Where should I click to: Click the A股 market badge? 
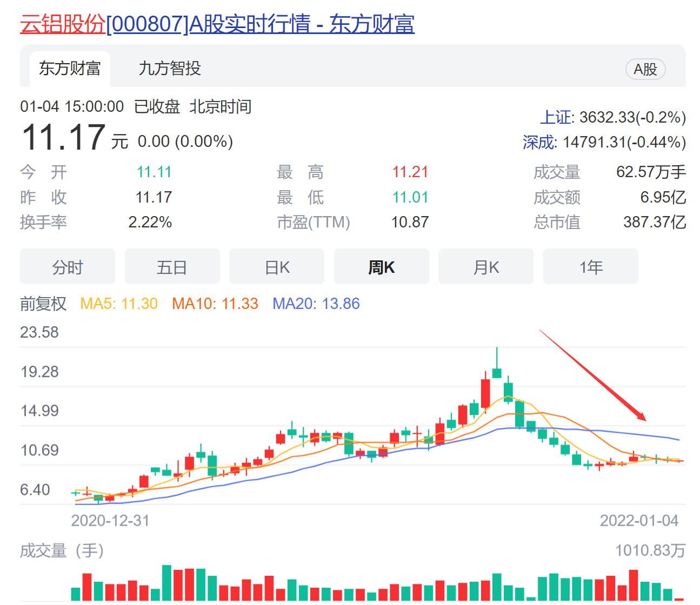tap(645, 69)
